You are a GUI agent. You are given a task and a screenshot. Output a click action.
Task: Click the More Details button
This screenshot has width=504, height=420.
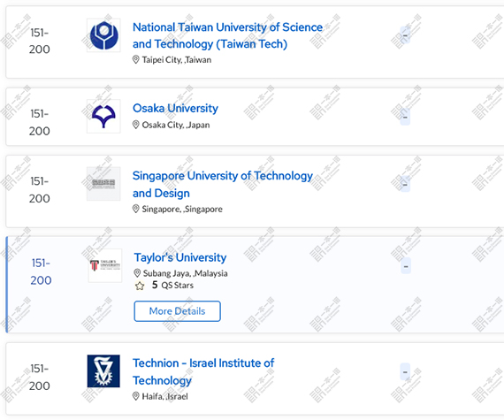tap(178, 311)
